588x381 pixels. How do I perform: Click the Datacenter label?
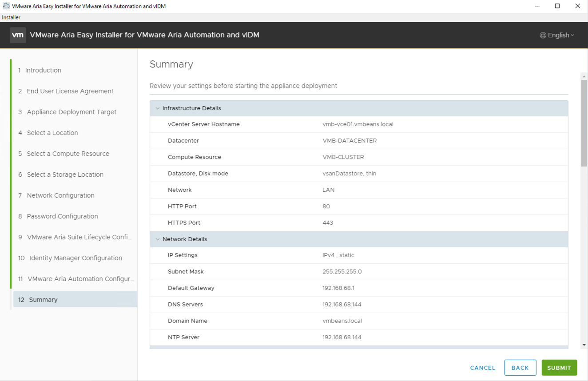[183, 141]
